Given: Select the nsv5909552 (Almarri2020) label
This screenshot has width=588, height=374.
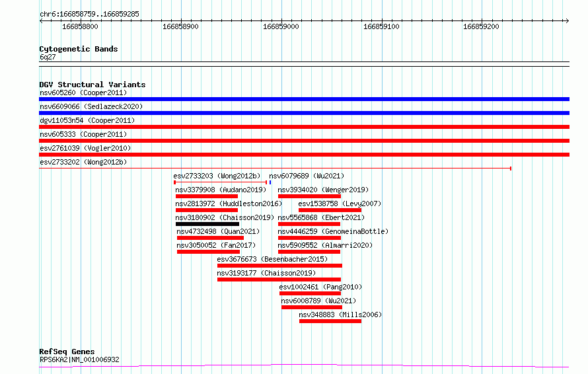Looking at the screenshot, I should (325, 245).
